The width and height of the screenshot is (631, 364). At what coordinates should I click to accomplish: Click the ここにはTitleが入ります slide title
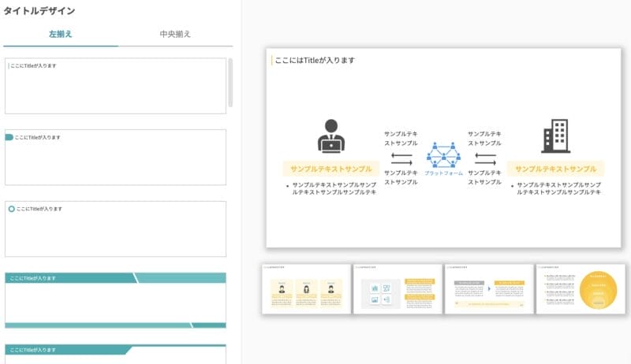315,60
